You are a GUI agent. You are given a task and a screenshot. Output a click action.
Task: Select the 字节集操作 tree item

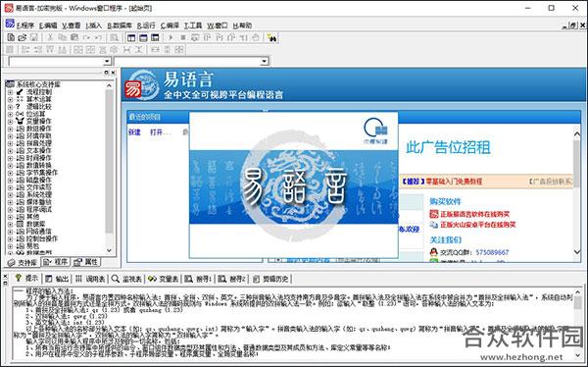click(42, 173)
